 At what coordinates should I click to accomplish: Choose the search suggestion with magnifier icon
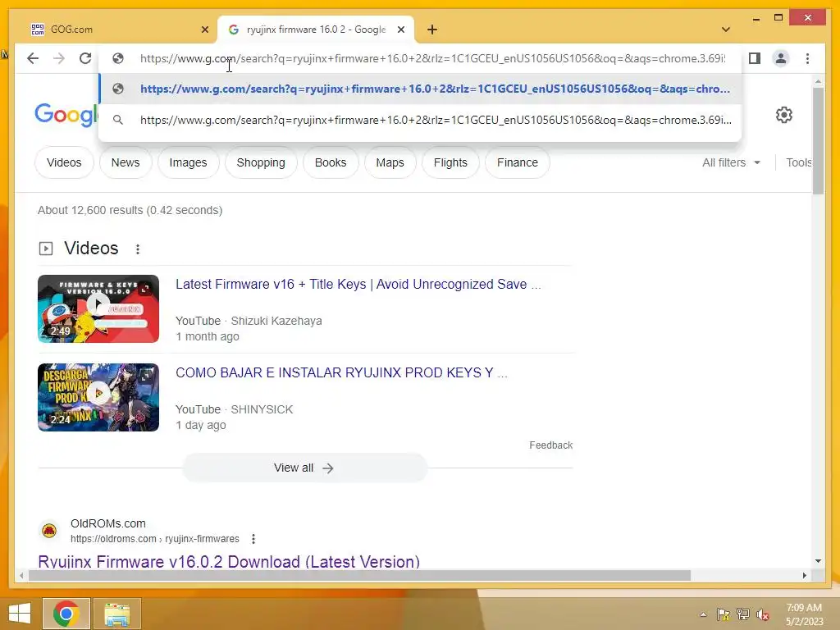421,120
